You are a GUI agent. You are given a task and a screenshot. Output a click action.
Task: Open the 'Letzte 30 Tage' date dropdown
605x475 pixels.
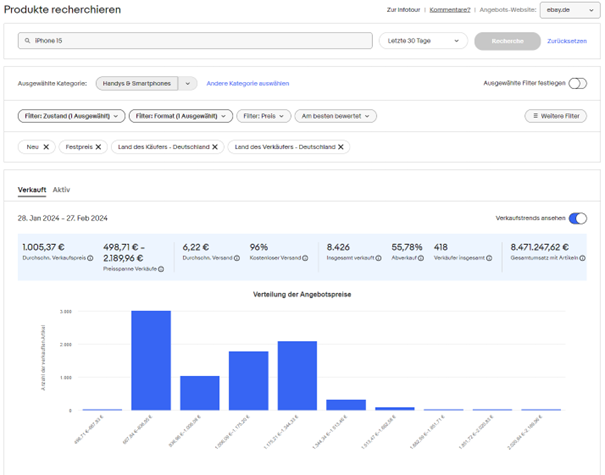coord(423,41)
